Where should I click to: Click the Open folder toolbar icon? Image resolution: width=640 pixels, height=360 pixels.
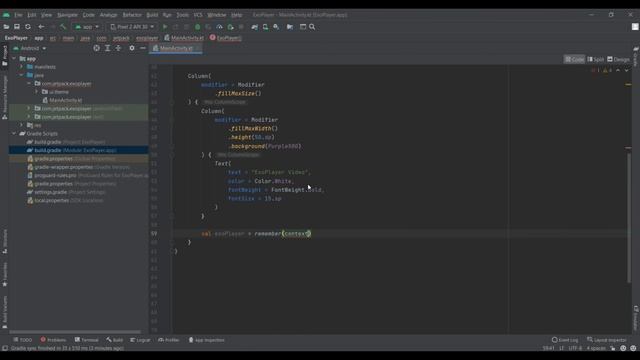pyautogui.click(x=6, y=27)
